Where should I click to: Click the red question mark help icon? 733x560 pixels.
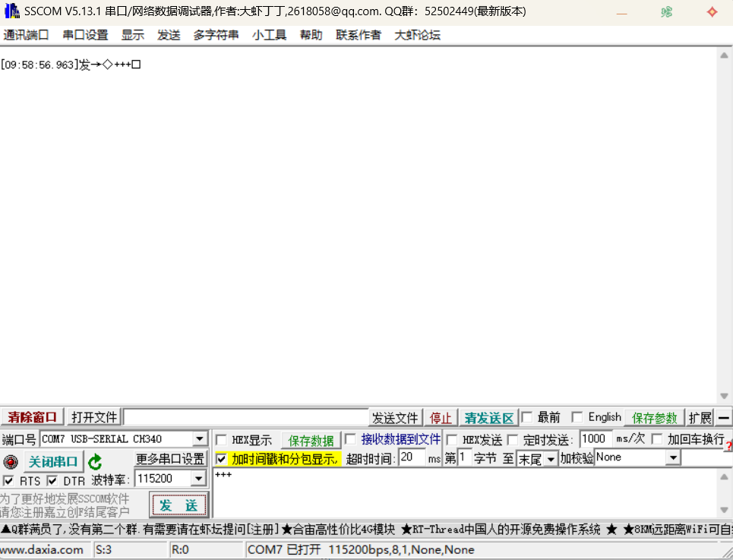[x=728, y=448]
